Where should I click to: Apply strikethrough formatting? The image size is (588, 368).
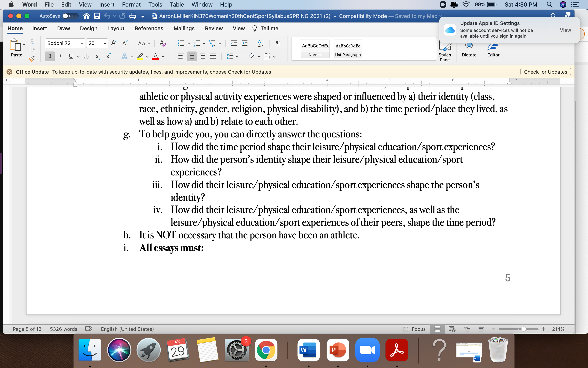click(x=87, y=56)
